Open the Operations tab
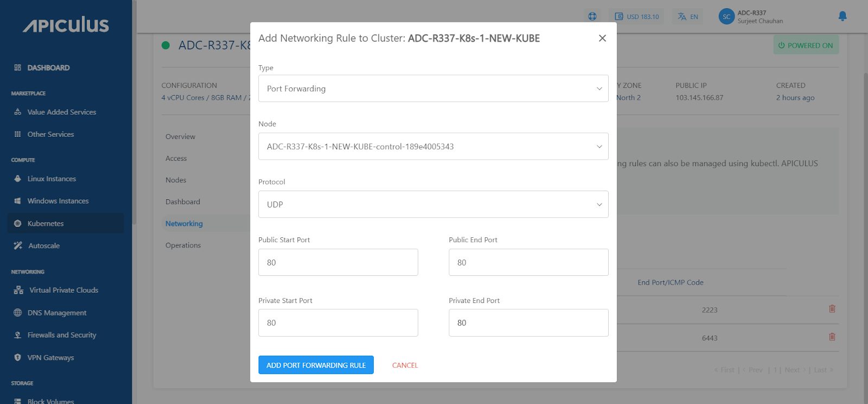The height and width of the screenshot is (404, 868). 183,245
